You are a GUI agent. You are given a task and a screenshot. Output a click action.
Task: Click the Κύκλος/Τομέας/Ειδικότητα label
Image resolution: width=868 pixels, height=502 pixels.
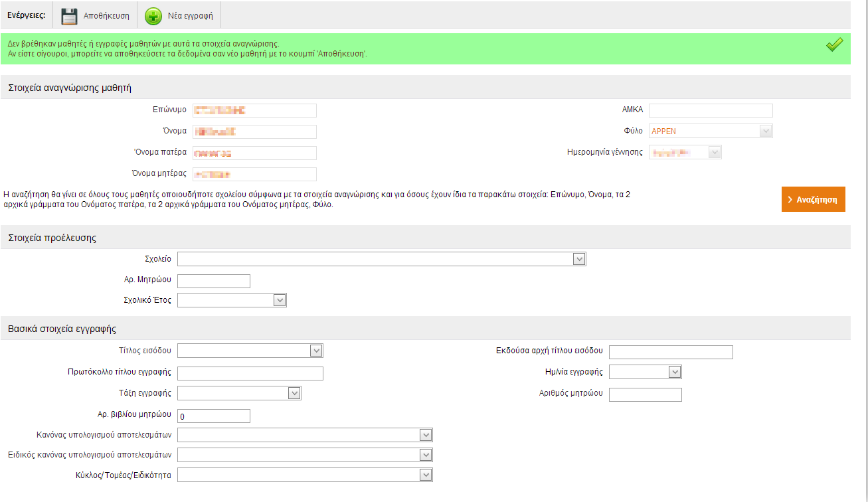tap(124, 475)
